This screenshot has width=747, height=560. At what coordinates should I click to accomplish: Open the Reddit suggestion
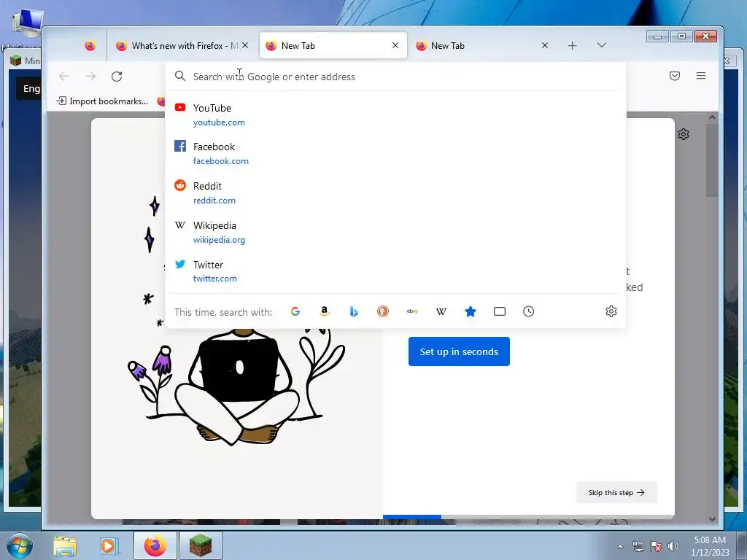(395, 192)
